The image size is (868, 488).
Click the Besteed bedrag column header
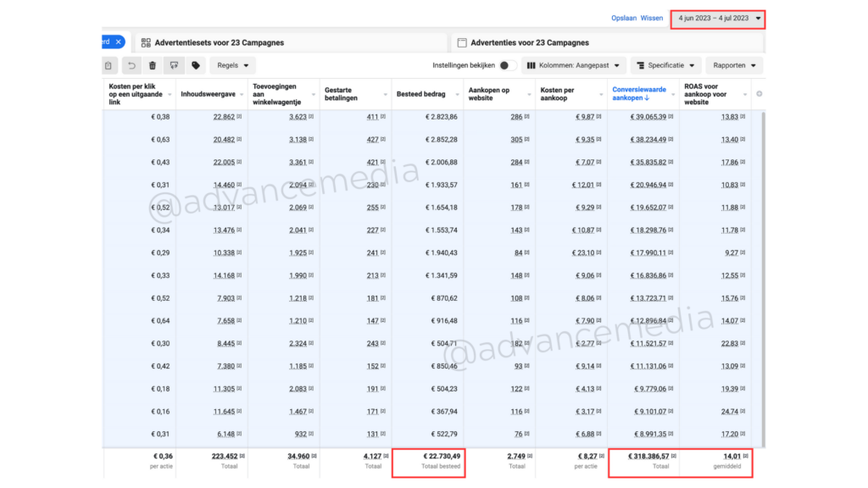pos(420,94)
